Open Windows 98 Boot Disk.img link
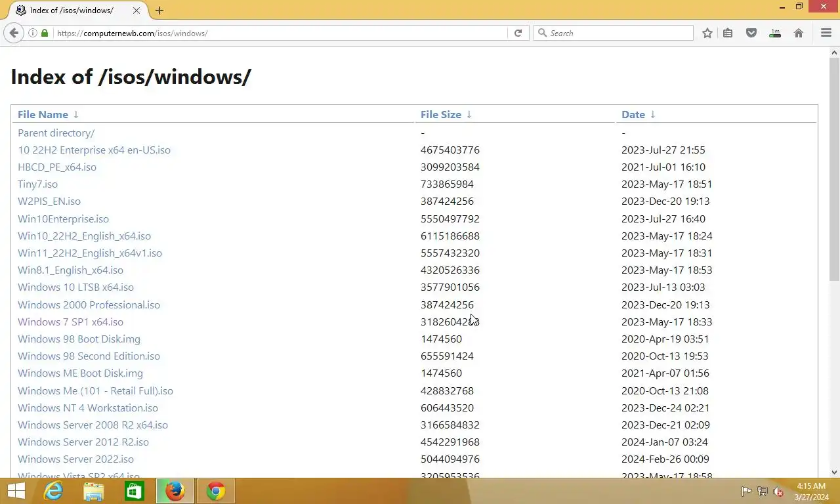This screenshot has height=504, width=840. click(x=79, y=339)
